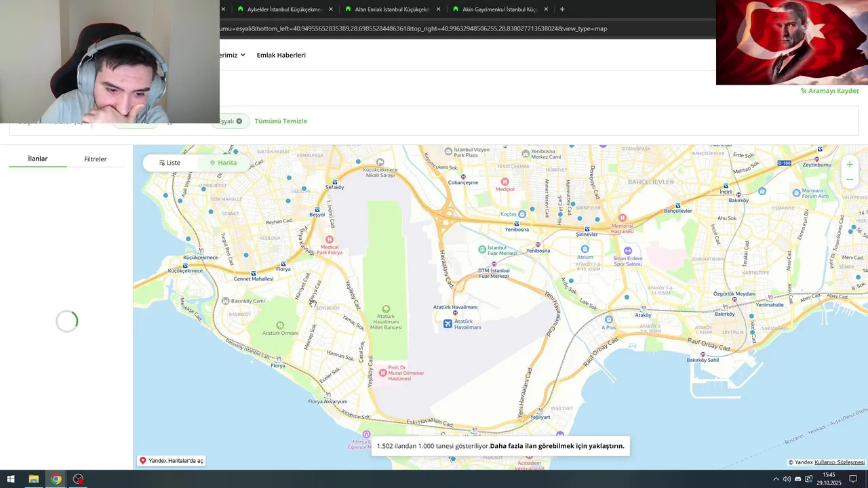Click the Atatürk Havalimanı airport icon
Image resolution: width=868 pixels, height=488 pixels.
(x=448, y=324)
